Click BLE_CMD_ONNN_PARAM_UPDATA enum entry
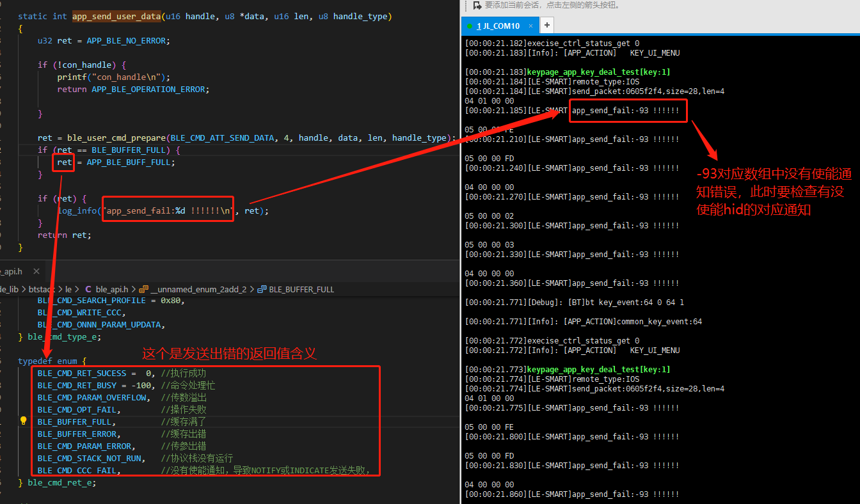Viewport: 860px width, 504px height. coord(101,324)
